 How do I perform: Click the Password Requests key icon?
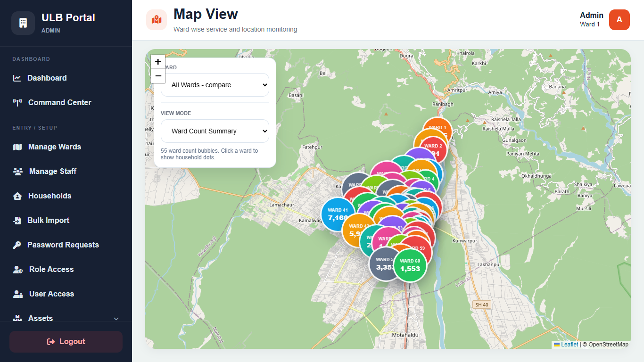17,245
